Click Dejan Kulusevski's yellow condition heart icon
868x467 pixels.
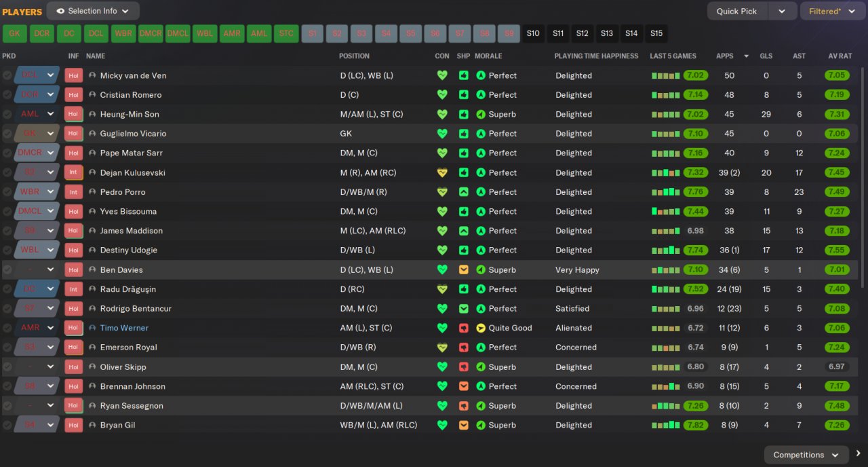click(x=442, y=172)
